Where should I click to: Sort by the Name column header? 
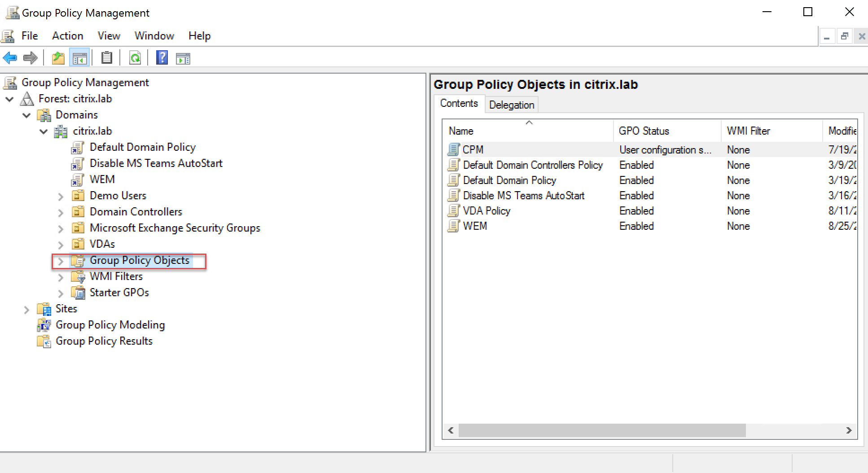[x=461, y=131]
